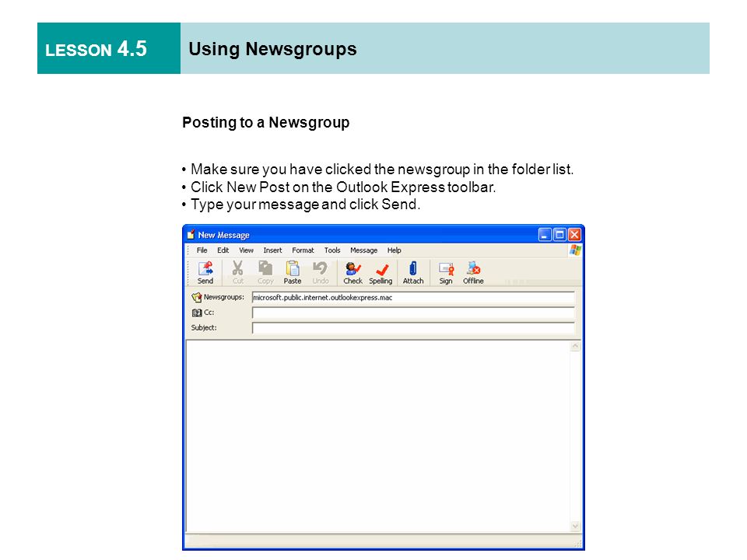Open the Message menu

(x=363, y=250)
